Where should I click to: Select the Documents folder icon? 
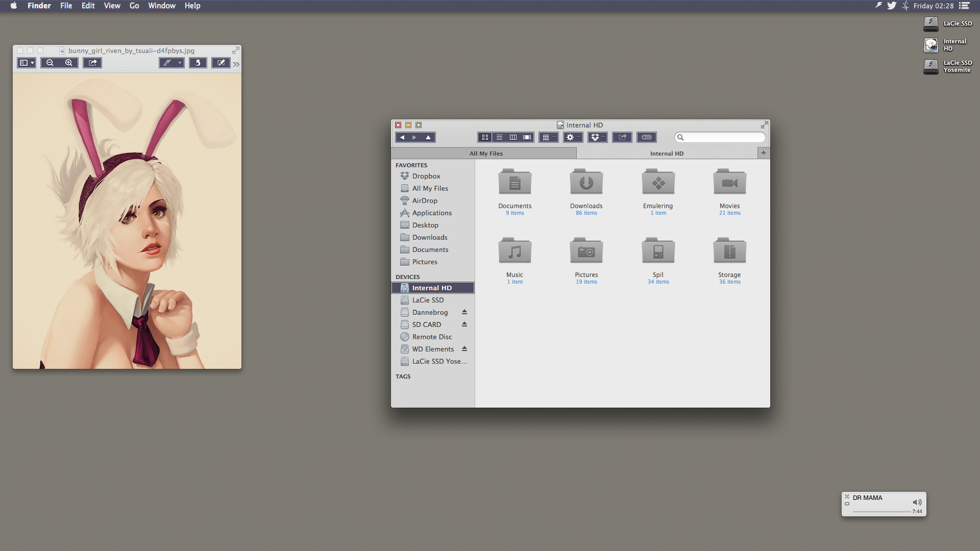pos(515,182)
